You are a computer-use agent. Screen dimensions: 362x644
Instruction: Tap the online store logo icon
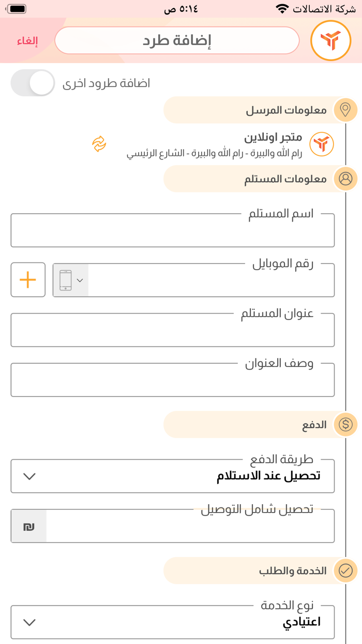tap(322, 144)
